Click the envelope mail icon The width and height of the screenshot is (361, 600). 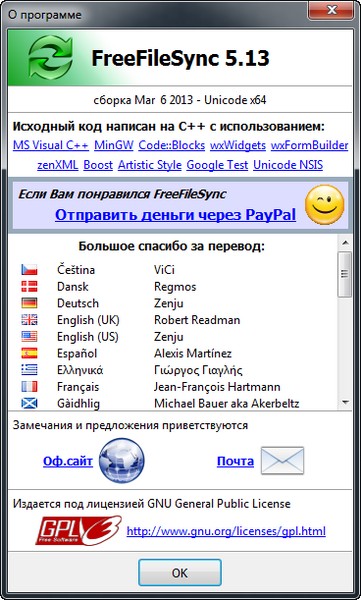282,461
